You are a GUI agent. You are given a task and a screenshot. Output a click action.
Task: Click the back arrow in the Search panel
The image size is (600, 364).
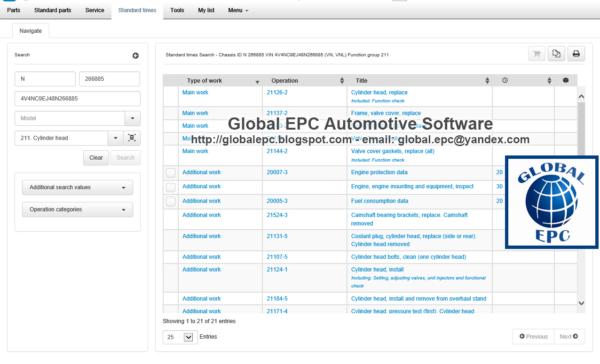pyautogui.click(x=135, y=55)
